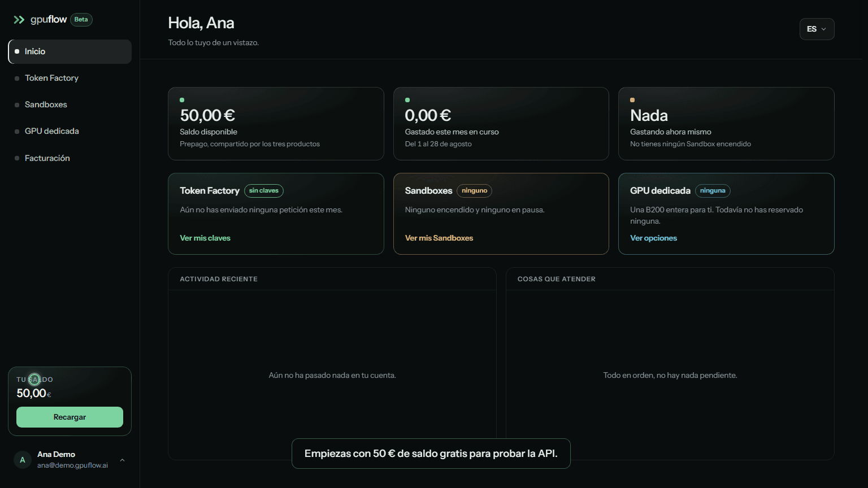This screenshot has width=868, height=488.
Task: Open Facturación in the sidebar
Action: [70, 158]
